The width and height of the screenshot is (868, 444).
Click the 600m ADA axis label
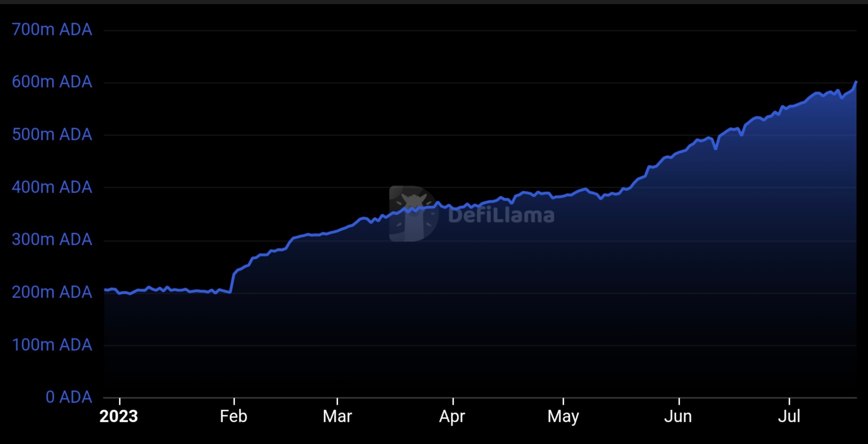[x=52, y=82]
